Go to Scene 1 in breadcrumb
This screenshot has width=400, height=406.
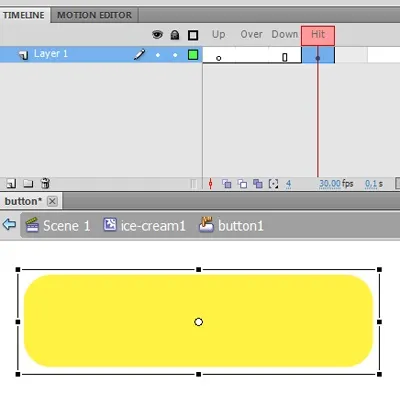(x=58, y=226)
